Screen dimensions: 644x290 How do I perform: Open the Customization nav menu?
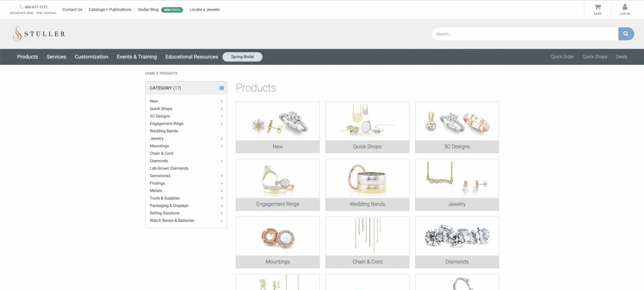pyautogui.click(x=91, y=57)
